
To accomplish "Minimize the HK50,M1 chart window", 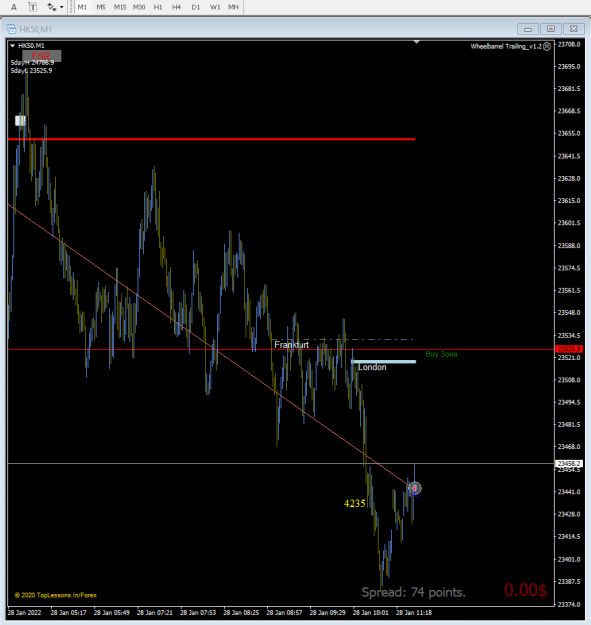I will coord(528,29).
